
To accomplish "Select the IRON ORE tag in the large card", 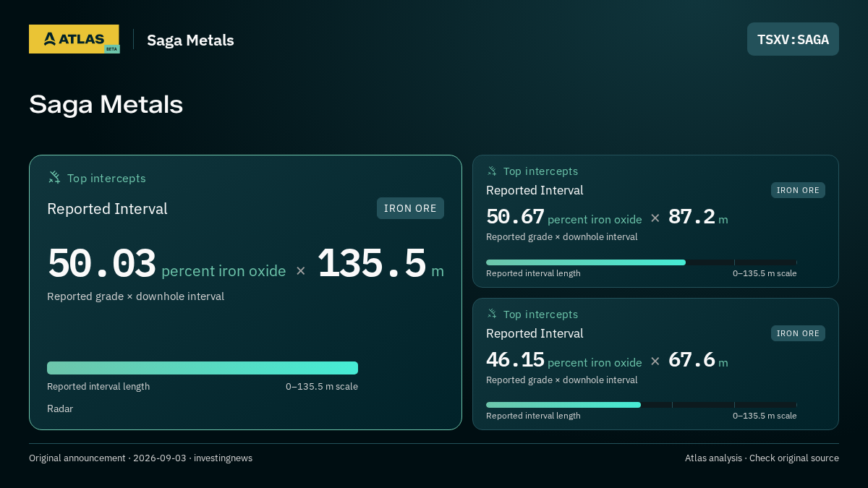I will point(410,208).
